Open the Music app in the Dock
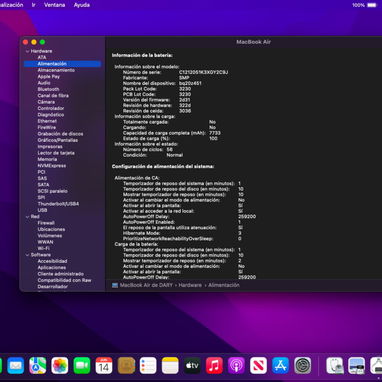This screenshot has width=382, height=382. 214,366
